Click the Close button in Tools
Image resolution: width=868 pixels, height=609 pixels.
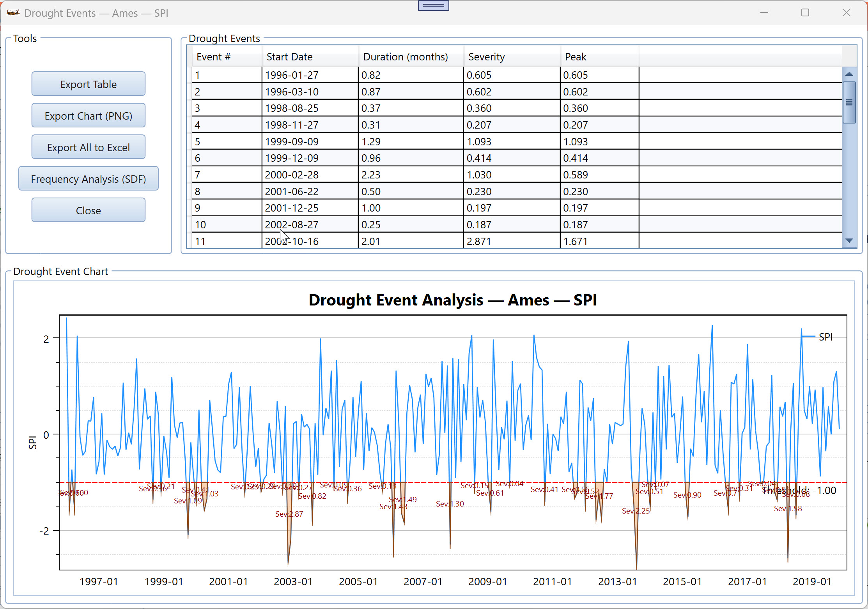click(x=89, y=210)
